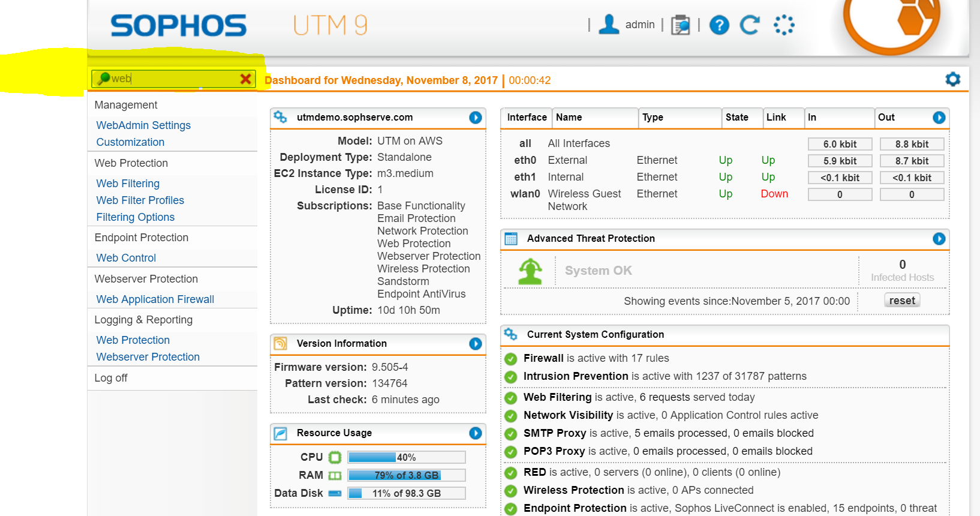
Task: Click green check beside Firewall status
Action: click(511, 359)
